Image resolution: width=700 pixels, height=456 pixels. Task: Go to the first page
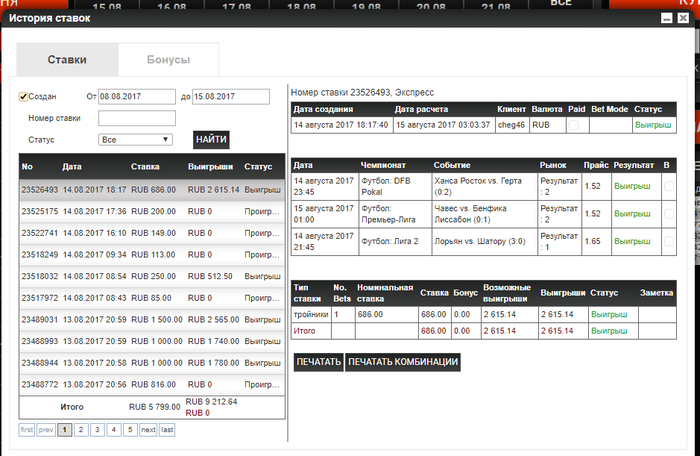(27, 430)
